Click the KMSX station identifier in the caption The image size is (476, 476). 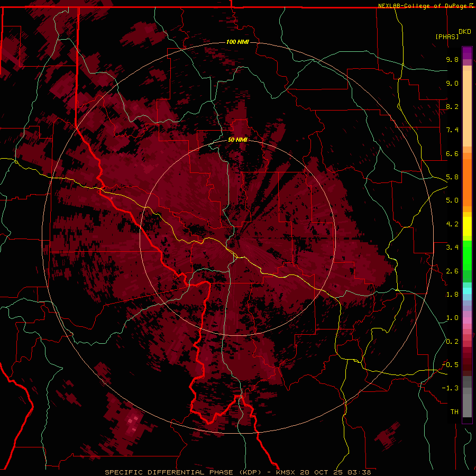coord(286,472)
